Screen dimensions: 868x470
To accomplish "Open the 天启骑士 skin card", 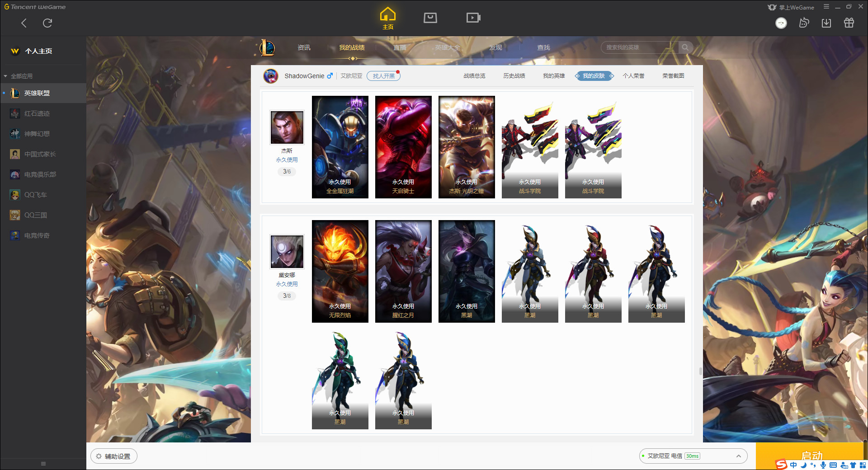I will point(403,147).
